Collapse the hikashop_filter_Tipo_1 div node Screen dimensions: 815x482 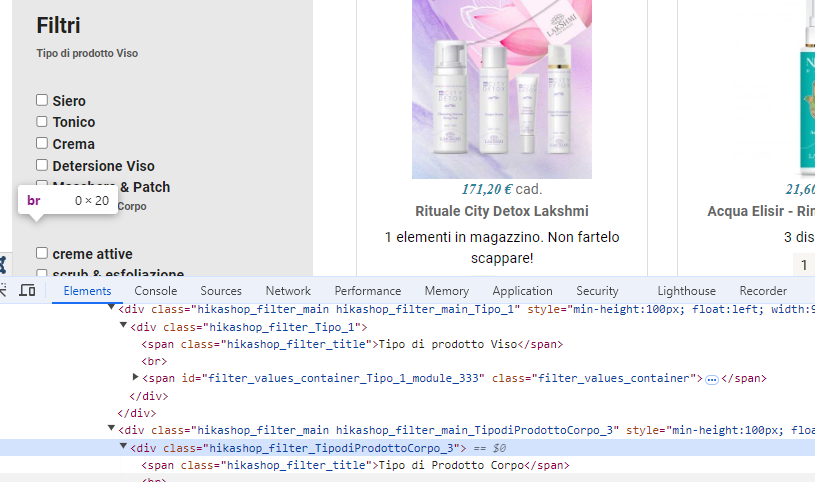pos(123,325)
